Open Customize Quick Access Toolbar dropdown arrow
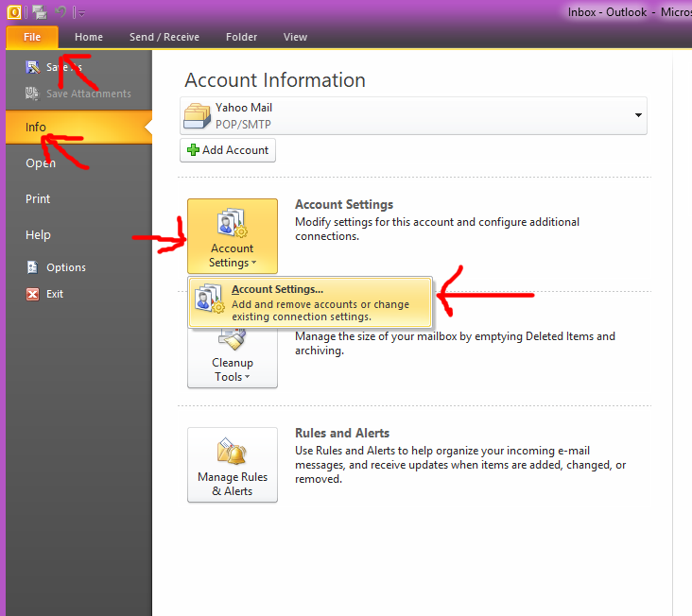This screenshot has height=616, width=692. 81,13
